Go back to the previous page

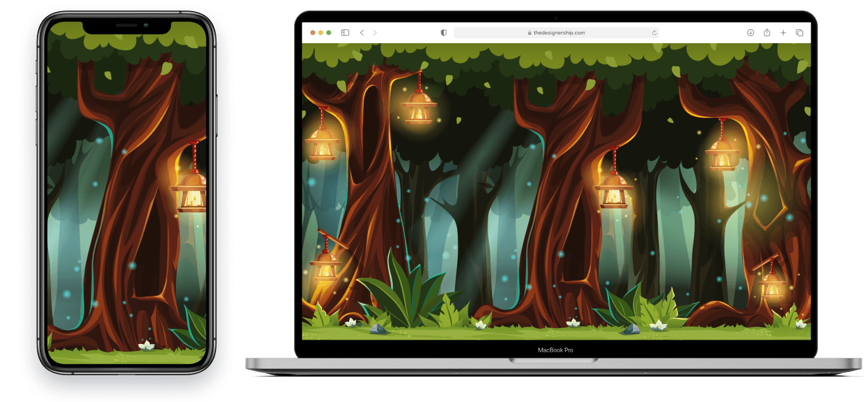pos(362,32)
